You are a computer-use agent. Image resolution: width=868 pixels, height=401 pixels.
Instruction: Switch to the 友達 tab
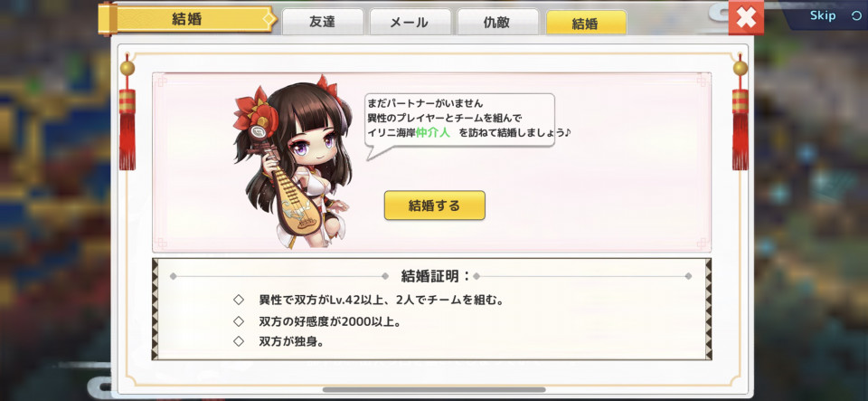323,23
